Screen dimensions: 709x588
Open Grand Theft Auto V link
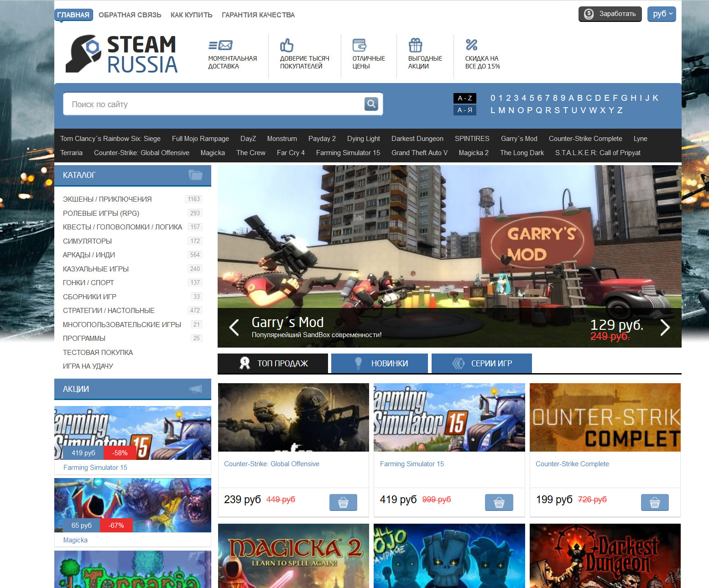coord(419,153)
